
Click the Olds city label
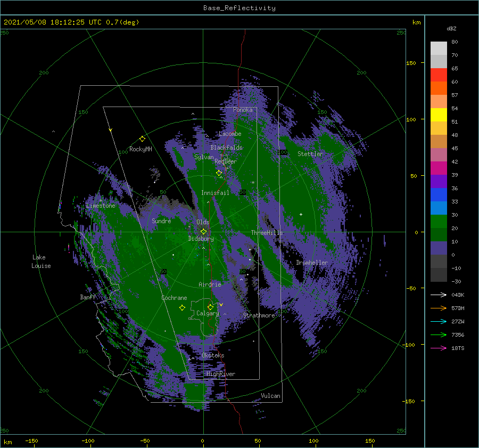pos(203,222)
